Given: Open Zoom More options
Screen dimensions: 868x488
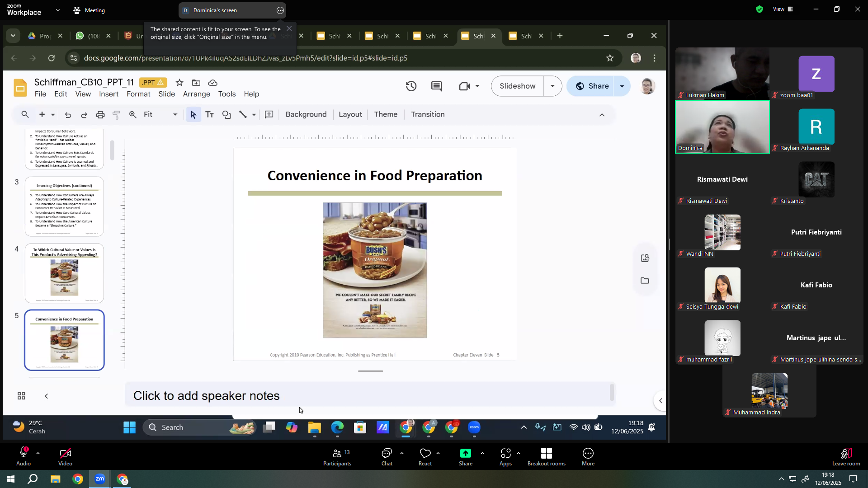Looking at the screenshot, I should pyautogui.click(x=588, y=457).
